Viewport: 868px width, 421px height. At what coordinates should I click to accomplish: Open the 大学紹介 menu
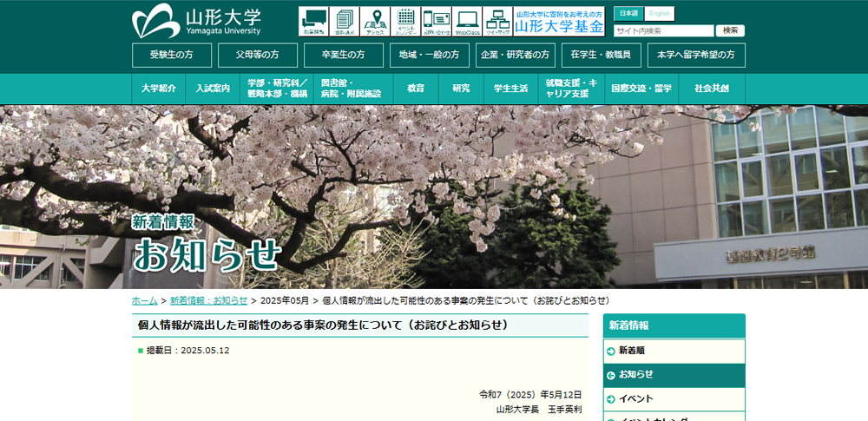(159, 89)
